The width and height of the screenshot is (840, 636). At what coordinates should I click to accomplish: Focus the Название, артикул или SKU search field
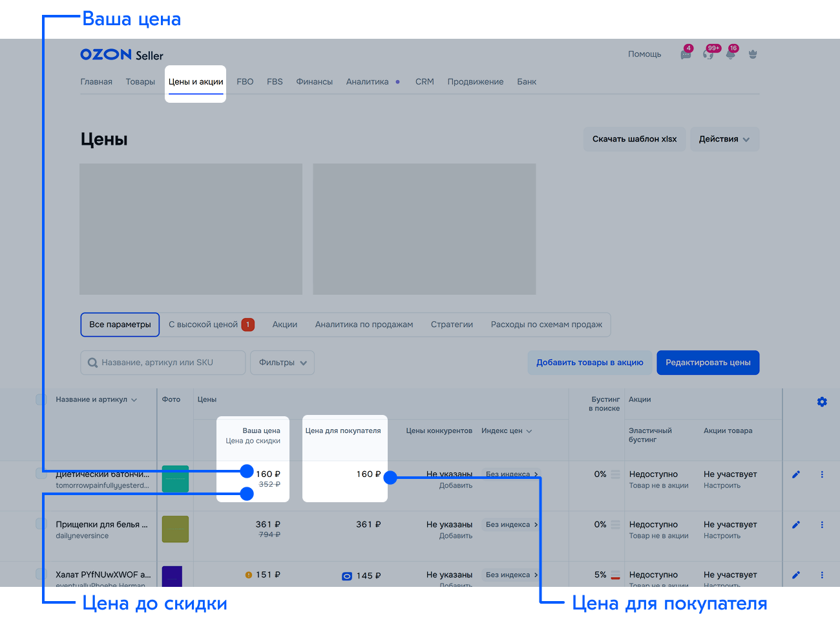(168, 363)
